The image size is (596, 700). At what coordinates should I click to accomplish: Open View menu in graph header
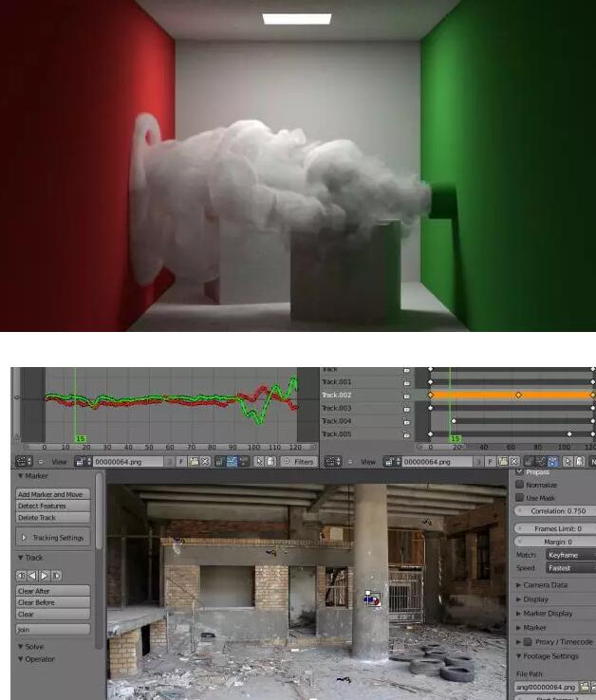click(x=59, y=462)
